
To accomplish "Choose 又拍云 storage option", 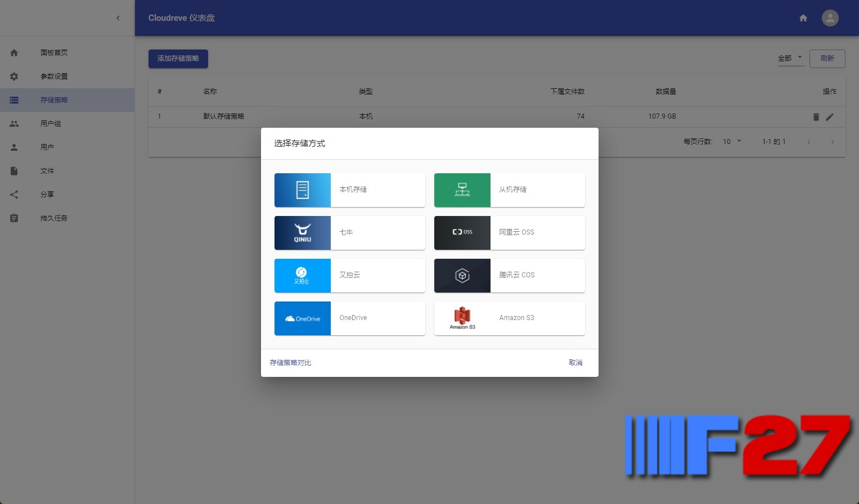I will tap(350, 276).
